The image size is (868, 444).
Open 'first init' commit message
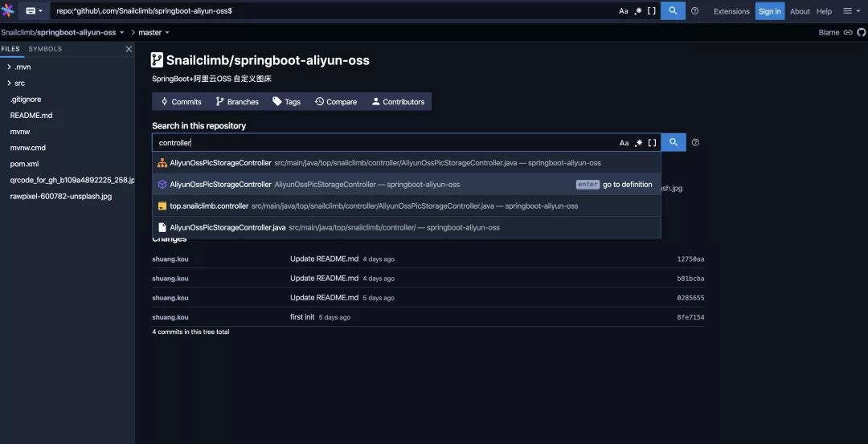click(302, 317)
